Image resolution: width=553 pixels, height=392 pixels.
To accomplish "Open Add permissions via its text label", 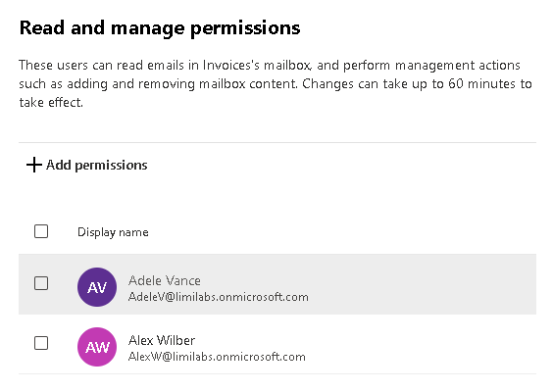I will 97,165.
